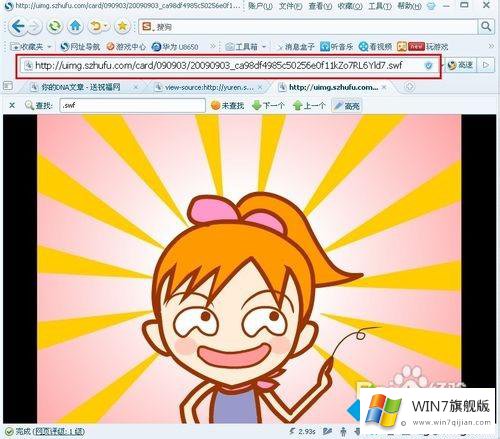This screenshot has width=500, height=439.
Task: Switch to the view-source:http://yuren.s... tab
Action: pyautogui.click(x=209, y=87)
